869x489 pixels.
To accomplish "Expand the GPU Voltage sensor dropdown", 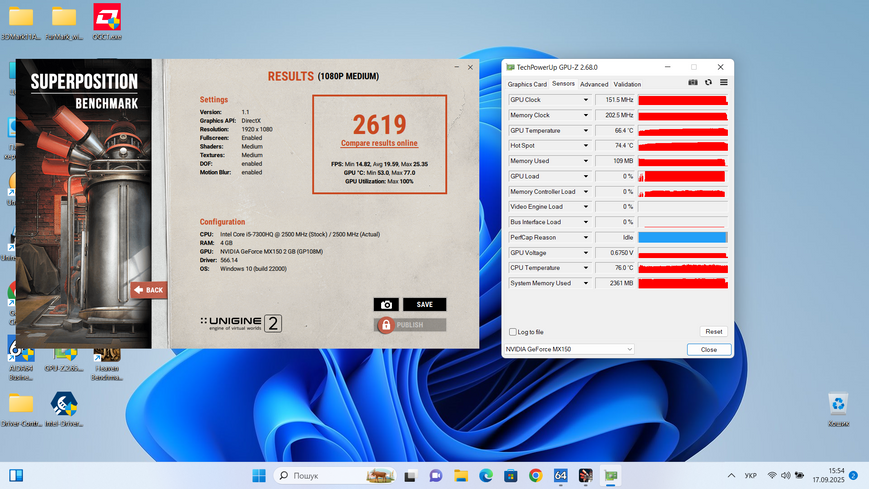I will 586,253.
